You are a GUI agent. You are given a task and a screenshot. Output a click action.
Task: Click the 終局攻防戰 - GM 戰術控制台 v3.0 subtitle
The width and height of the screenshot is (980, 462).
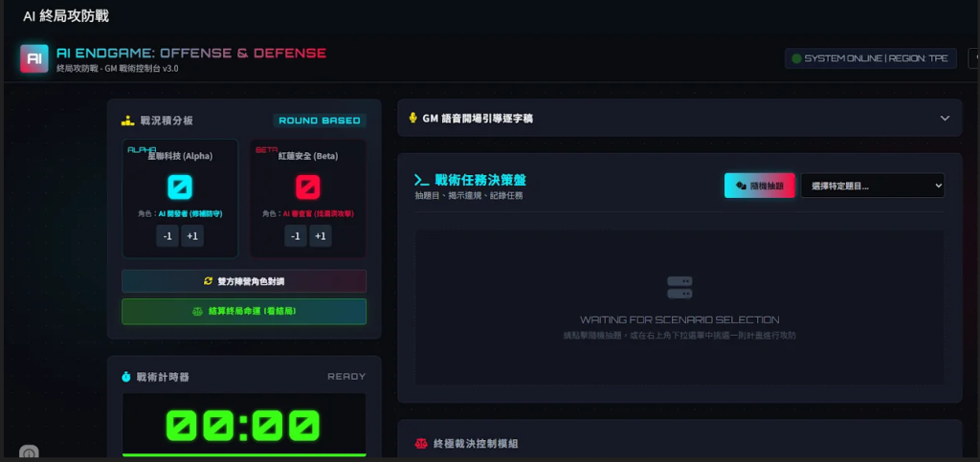tap(118, 69)
